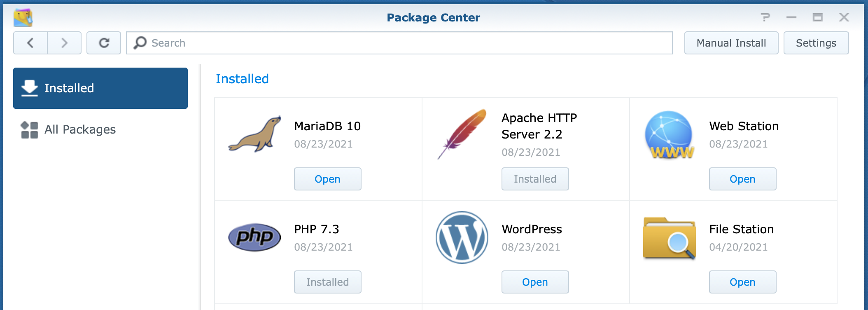Click the blue Installed section heading
Viewport: 868px width, 310px height.
[242, 79]
